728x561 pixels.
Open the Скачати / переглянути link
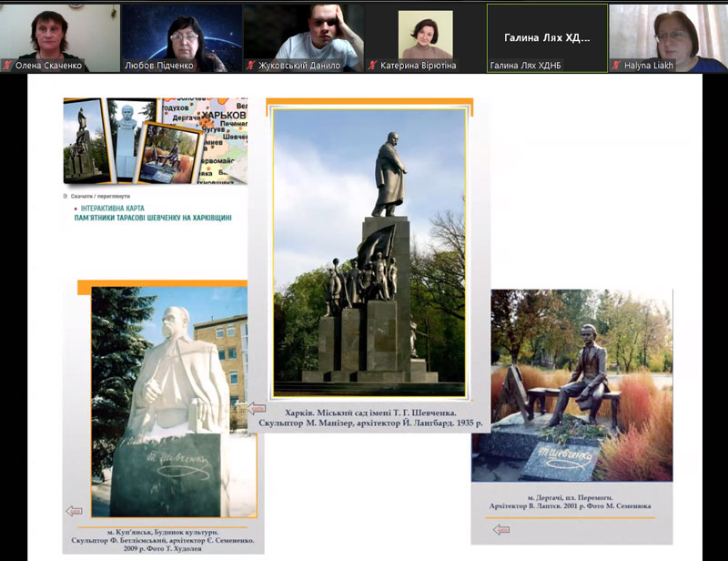pos(100,196)
